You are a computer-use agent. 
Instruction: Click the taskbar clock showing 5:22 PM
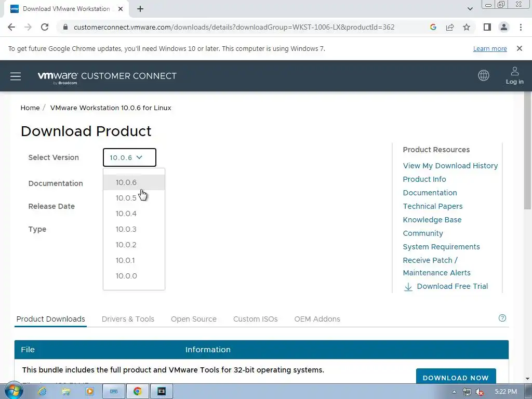click(x=506, y=392)
